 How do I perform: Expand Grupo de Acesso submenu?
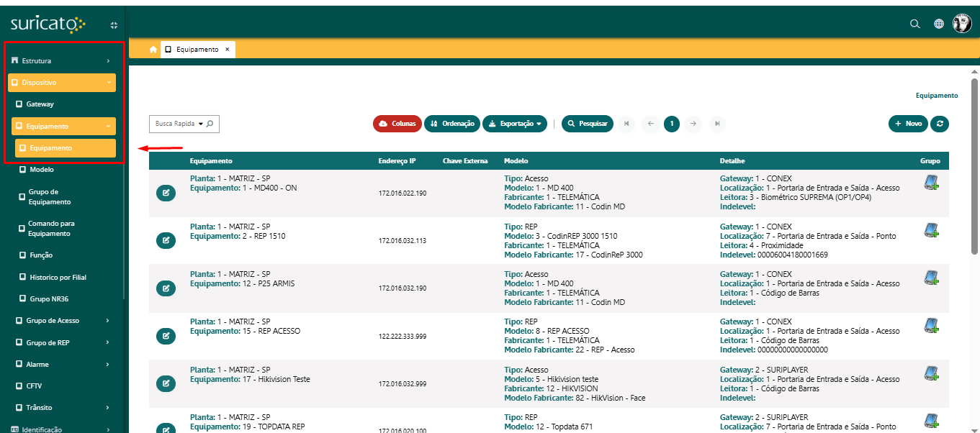(63, 321)
